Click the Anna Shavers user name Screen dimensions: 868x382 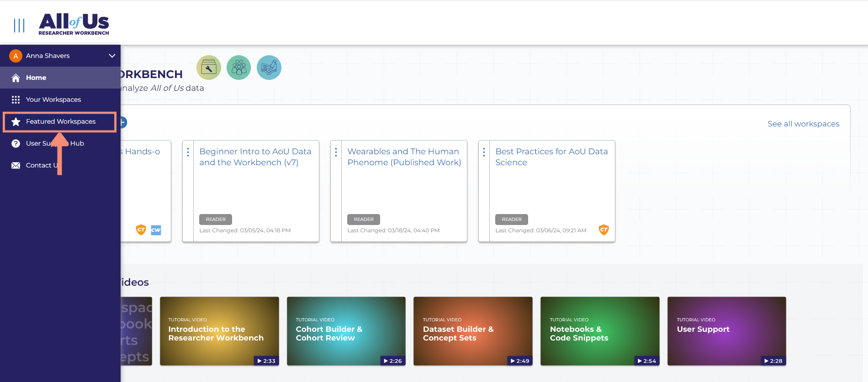(x=48, y=56)
